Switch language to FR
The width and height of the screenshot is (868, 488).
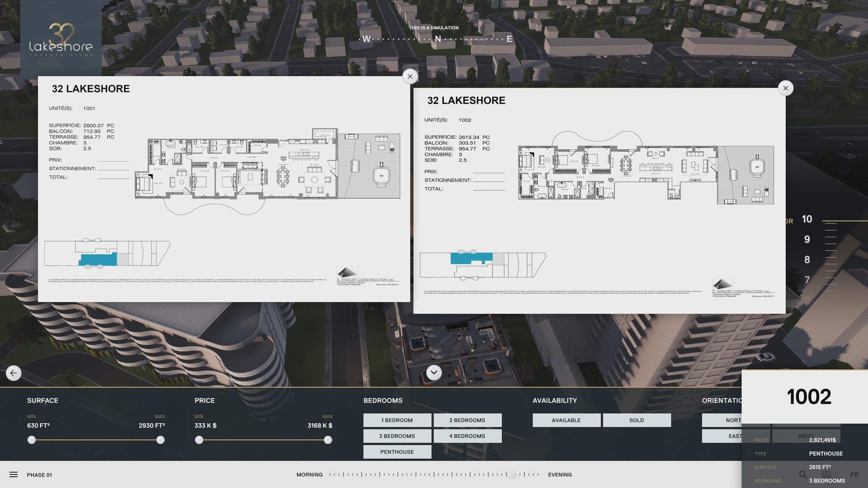854,474
